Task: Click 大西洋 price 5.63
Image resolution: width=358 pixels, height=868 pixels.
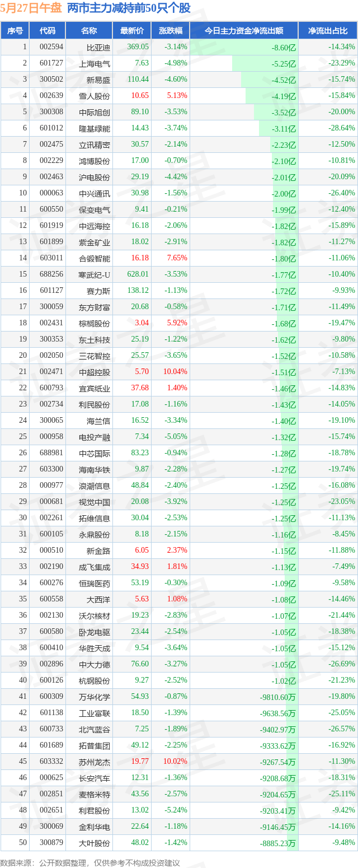Action: coord(142,599)
